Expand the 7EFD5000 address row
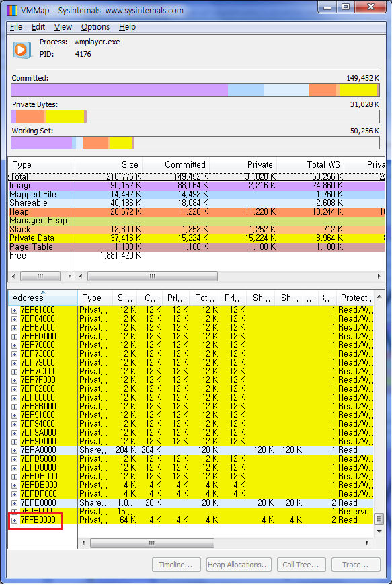392x585 pixels. (x=14, y=459)
